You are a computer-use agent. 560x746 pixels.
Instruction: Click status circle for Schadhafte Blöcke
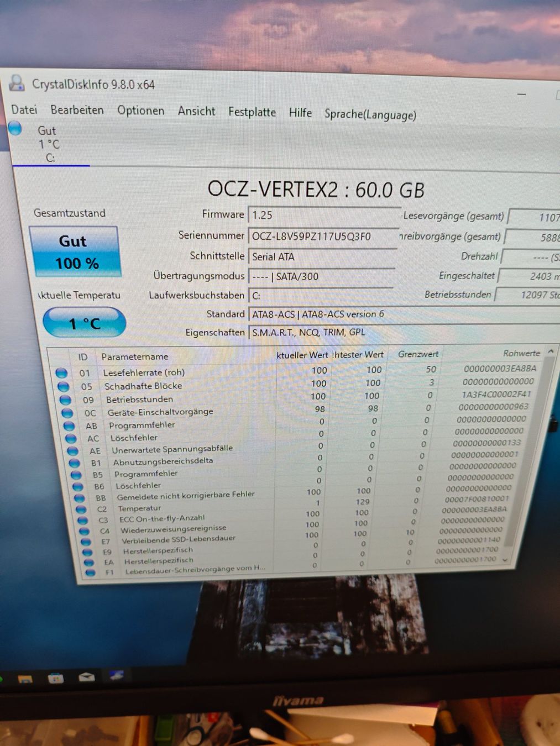pyautogui.click(x=64, y=386)
